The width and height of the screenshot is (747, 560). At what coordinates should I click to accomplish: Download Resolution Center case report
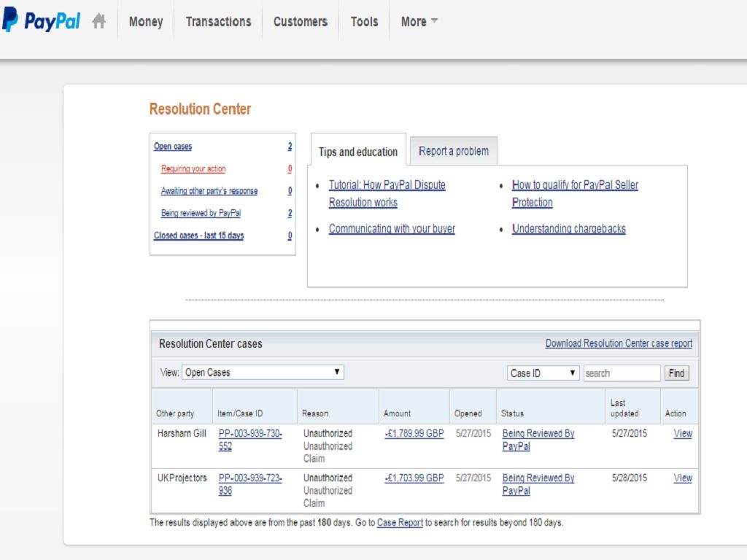tap(619, 343)
